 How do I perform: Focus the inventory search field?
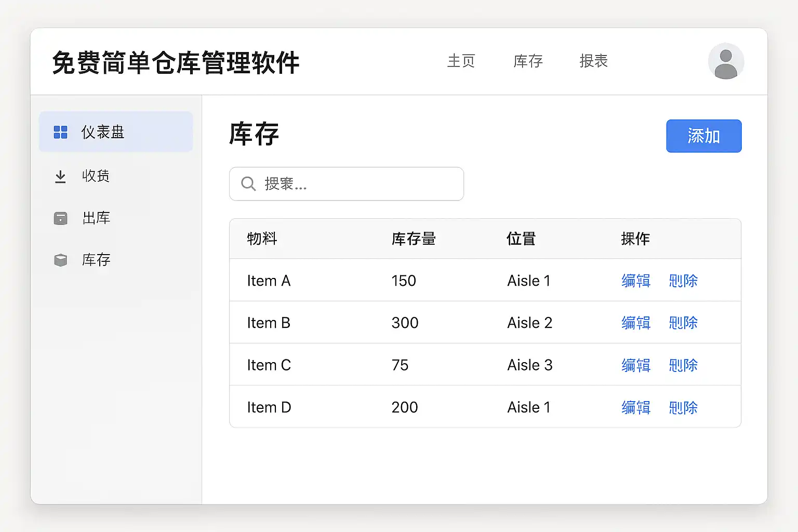pos(358,184)
